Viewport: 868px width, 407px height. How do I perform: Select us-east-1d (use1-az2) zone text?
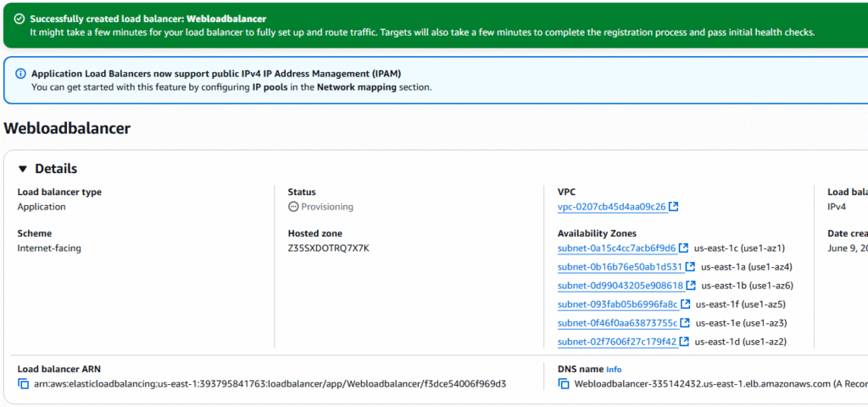tap(741, 341)
